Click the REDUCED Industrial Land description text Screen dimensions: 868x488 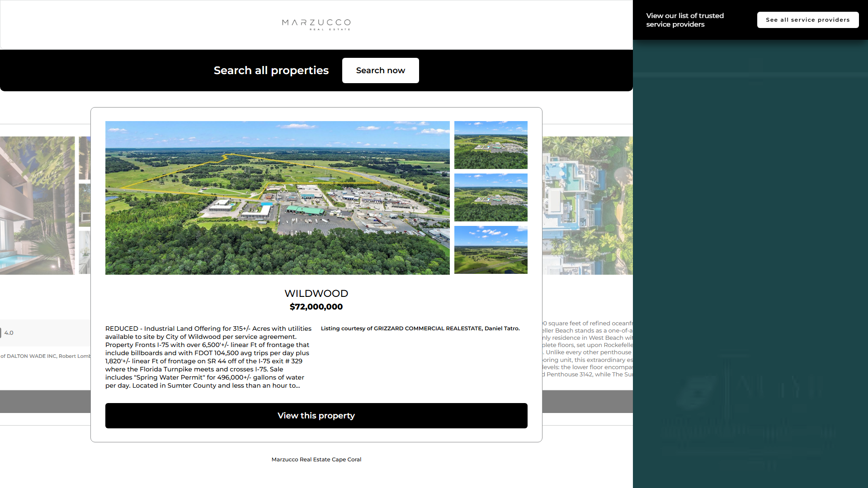208,357
